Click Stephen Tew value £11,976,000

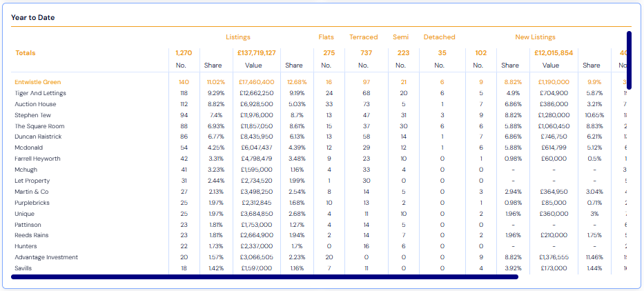(x=256, y=115)
